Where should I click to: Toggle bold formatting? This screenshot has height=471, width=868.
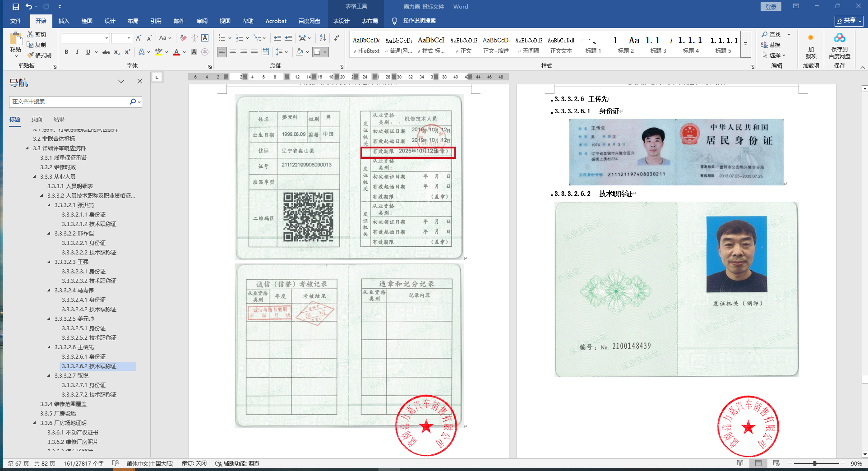66,52
